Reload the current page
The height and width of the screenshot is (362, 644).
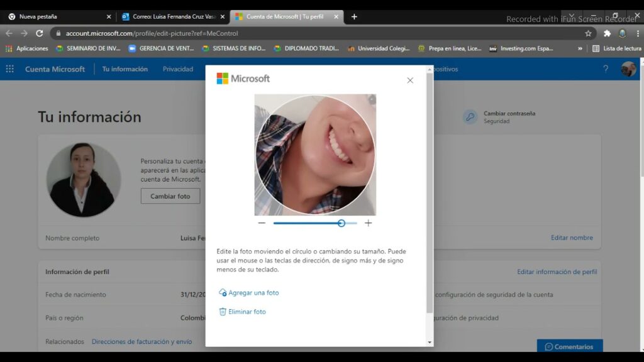[40, 33]
